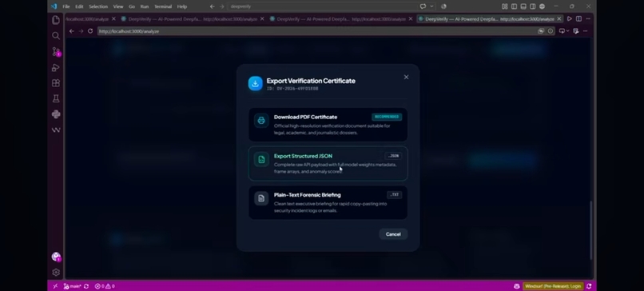Click the .JSON format badge
Screen dimensions: 644x291
(x=393, y=156)
